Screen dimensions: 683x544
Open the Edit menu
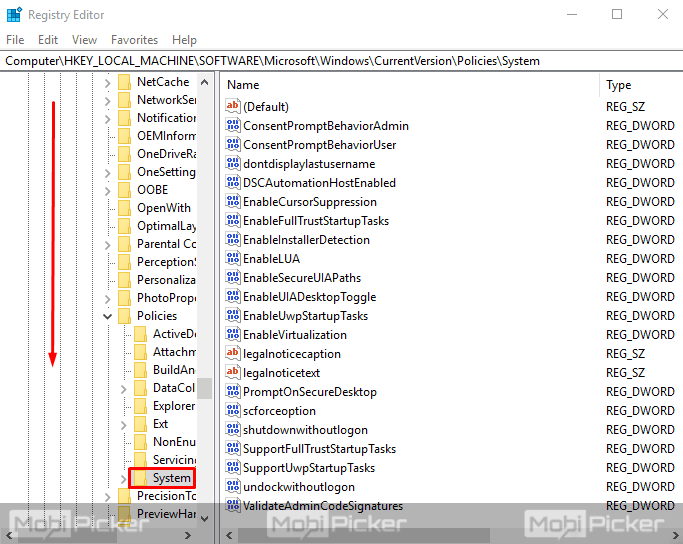tap(48, 40)
